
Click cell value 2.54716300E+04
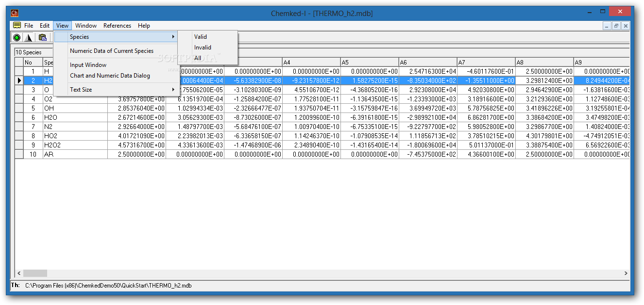(x=428, y=71)
